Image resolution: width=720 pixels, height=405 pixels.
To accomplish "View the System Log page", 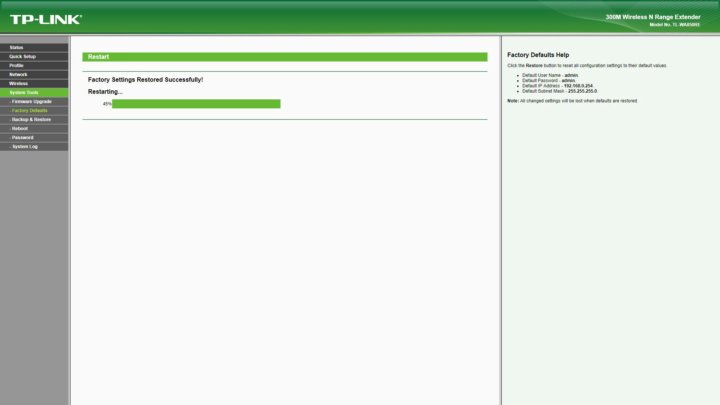I will pyautogui.click(x=25, y=146).
